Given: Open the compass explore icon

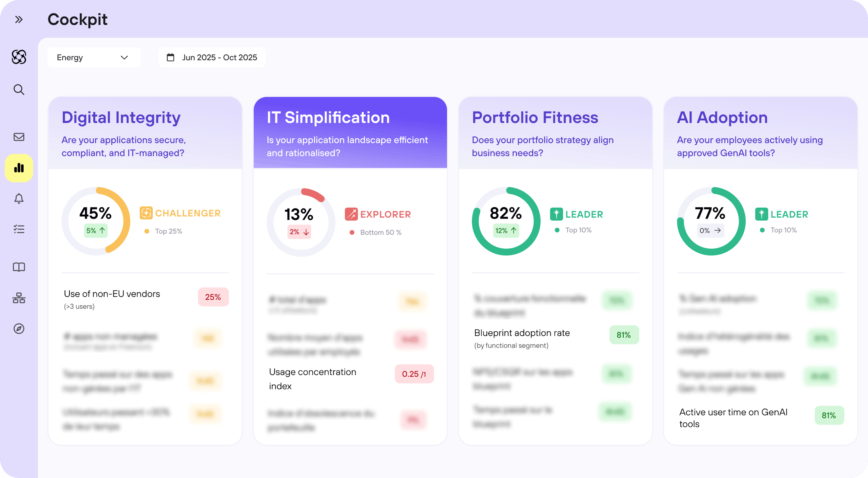Looking at the screenshot, I should pyautogui.click(x=19, y=328).
